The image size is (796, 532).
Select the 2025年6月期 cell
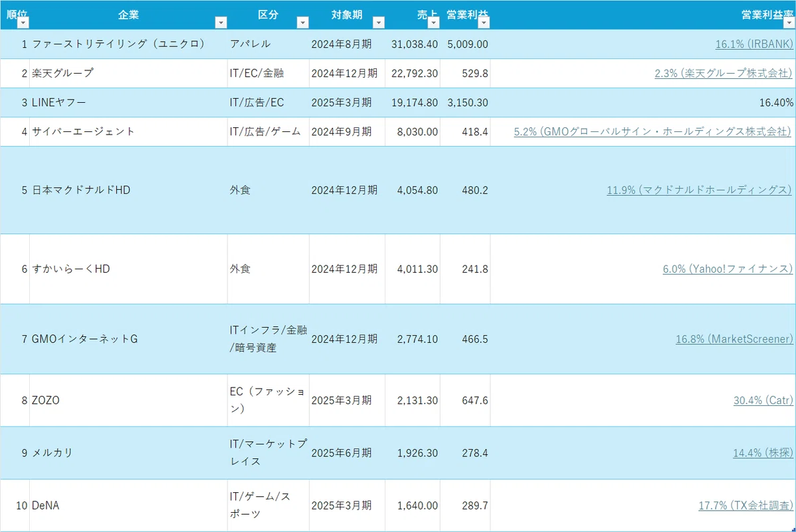(347, 453)
